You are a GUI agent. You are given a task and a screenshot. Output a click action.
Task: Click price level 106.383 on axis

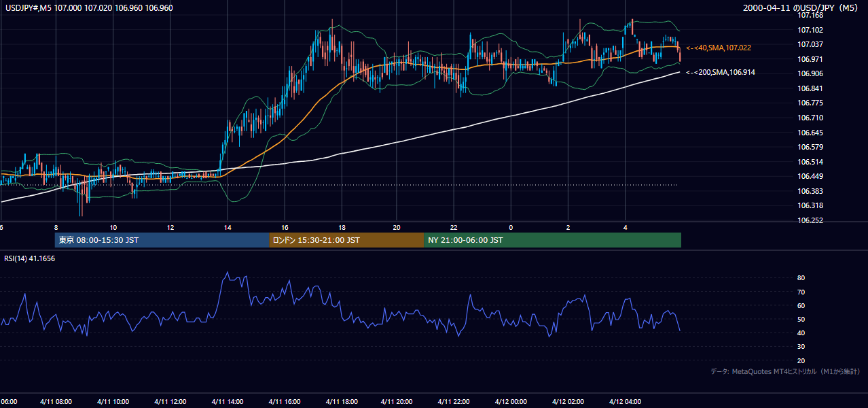pyautogui.click(x=810, y=191)
